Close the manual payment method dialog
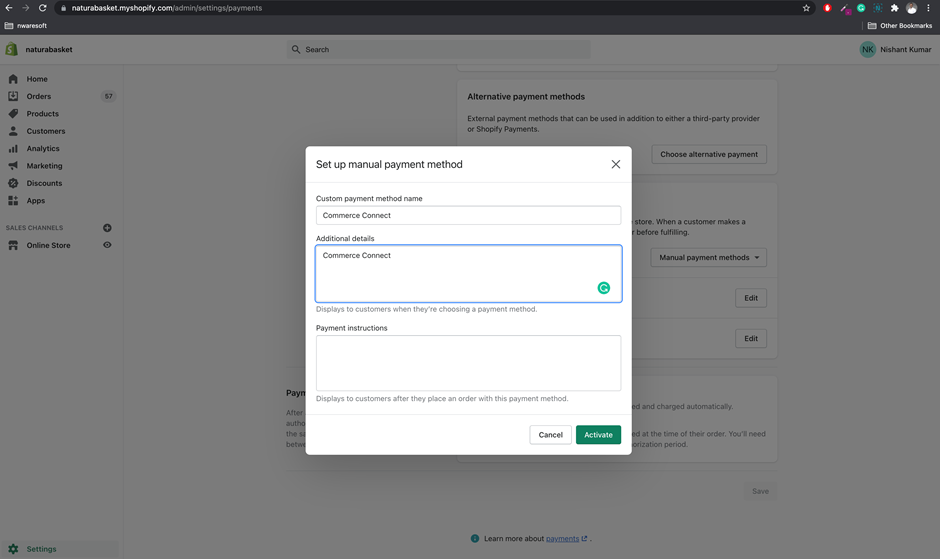This screenshot has height=559, width=940. click(x=615, y=164)
